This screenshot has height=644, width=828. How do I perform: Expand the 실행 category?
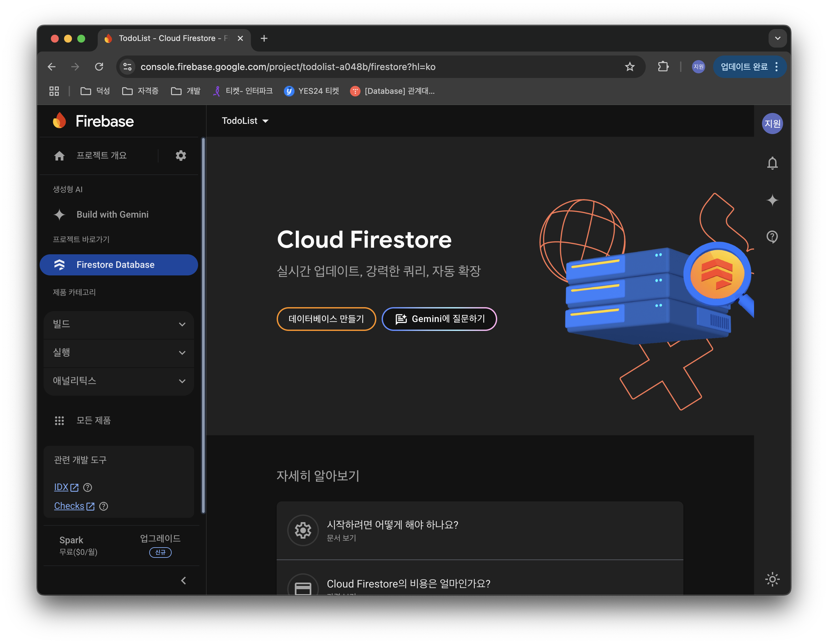tap(119, 353)
